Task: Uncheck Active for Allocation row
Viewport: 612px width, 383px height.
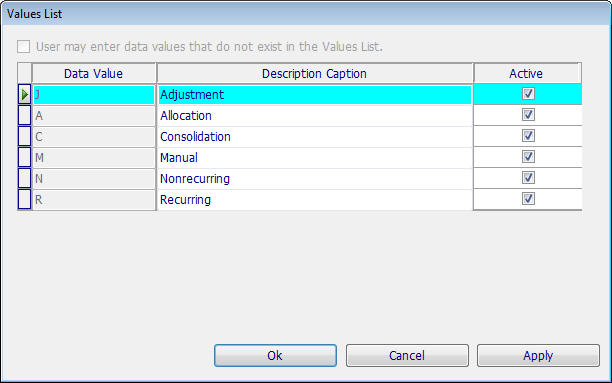Action: tap(528, 115)
